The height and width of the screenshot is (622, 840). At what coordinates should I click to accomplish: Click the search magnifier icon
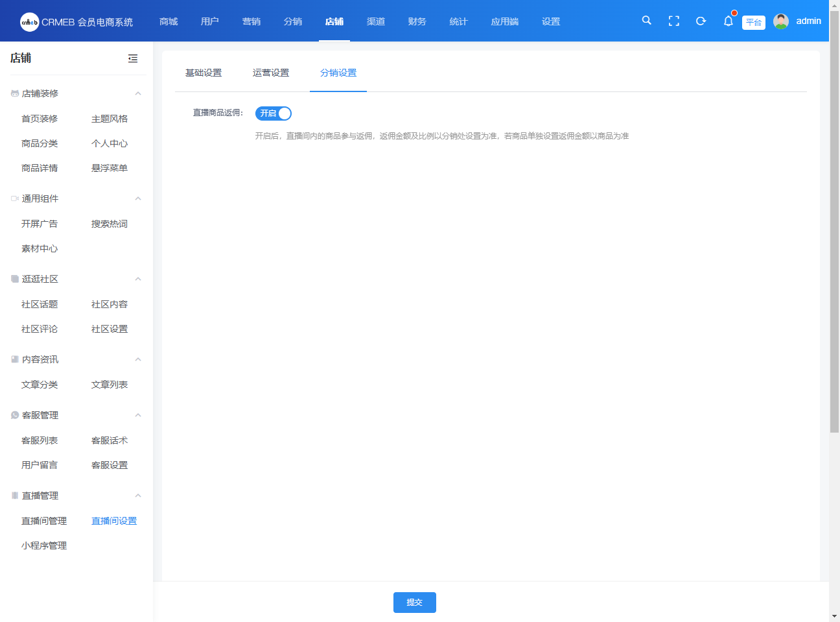pos(646,21)
